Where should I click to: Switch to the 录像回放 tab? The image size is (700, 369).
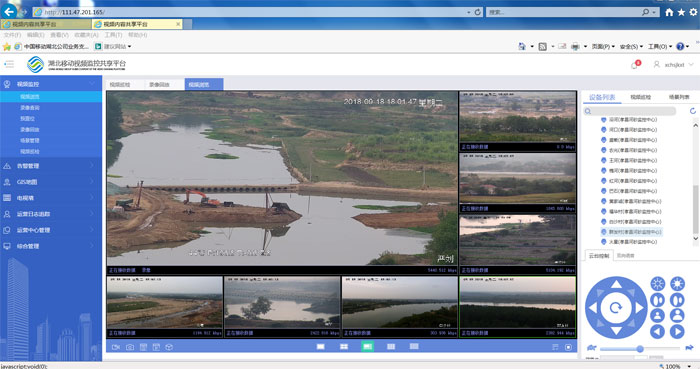click(159, 84)
